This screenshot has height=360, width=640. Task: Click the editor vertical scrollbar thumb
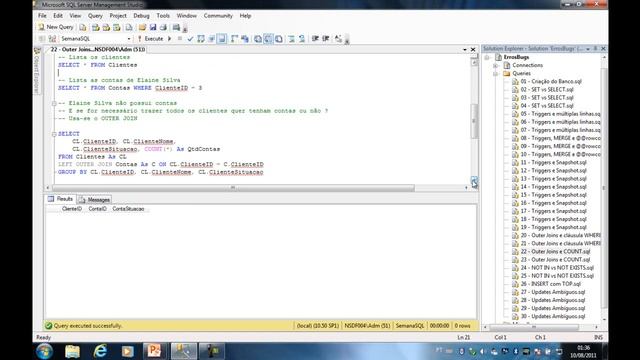(x=474, y=121)
